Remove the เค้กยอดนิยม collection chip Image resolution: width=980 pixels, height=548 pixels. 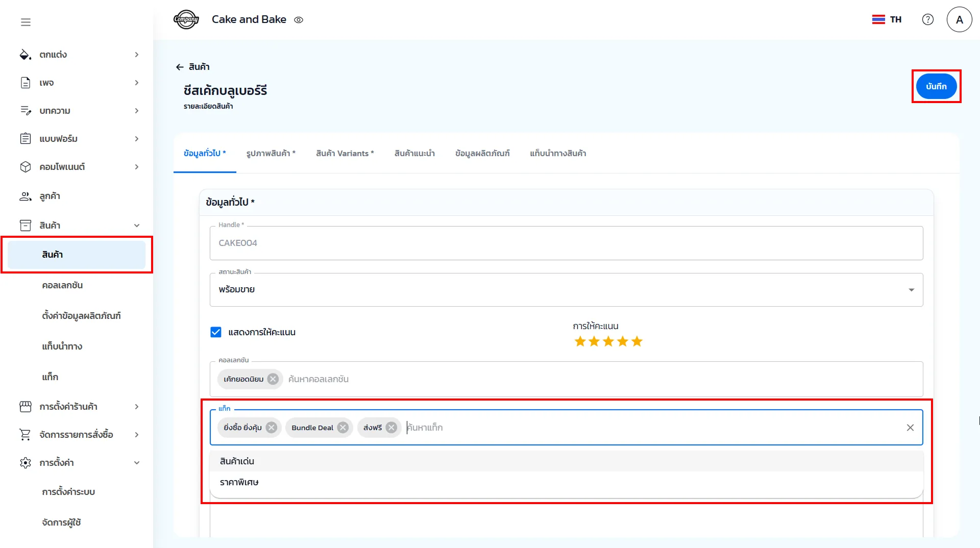point(273,379)
